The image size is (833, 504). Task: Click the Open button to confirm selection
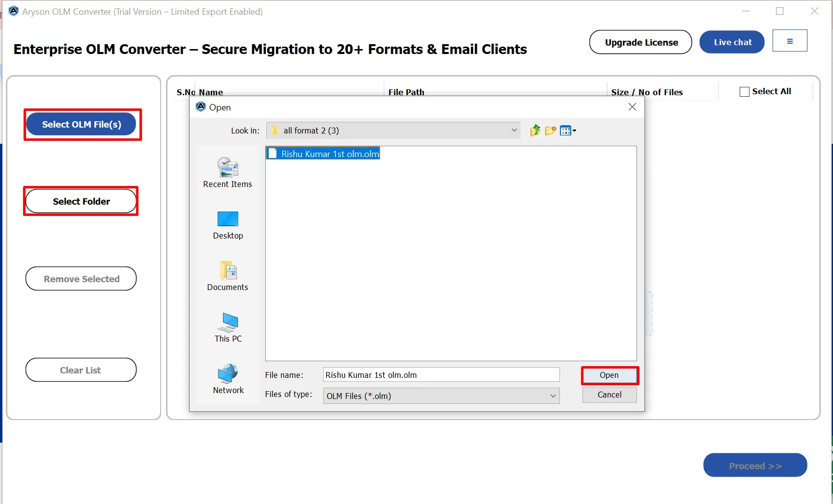609,375
